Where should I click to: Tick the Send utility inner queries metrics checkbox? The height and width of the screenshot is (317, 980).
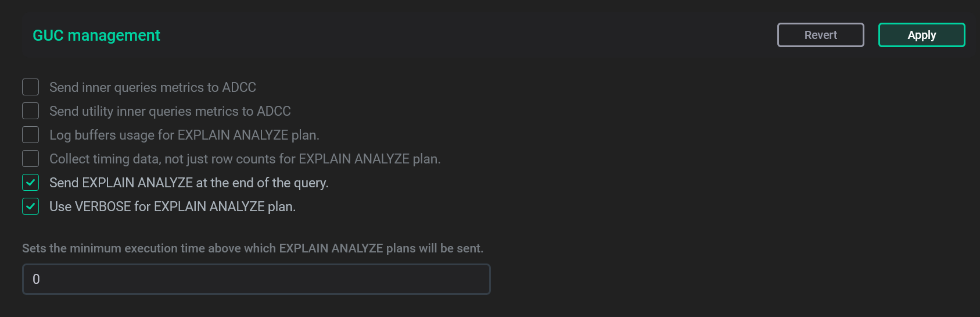click(x=31, y=111)
